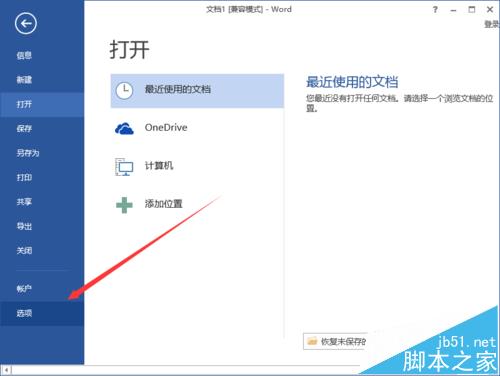Screen dimensions: 500x376
Task: Click the 登录 sign-in link
Action: coord(492,24)
